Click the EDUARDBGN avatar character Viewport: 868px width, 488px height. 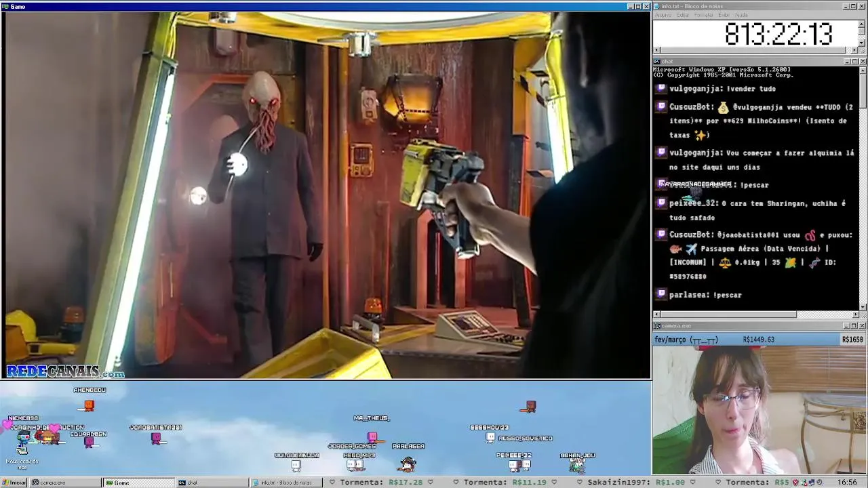89,442
